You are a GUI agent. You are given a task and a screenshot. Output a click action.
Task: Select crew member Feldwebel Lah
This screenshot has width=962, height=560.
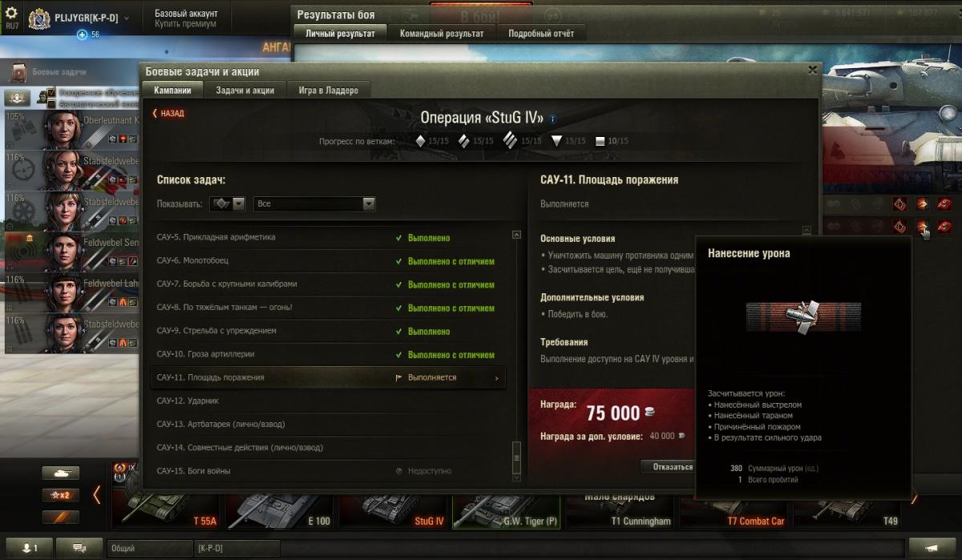tap(72, 293)
